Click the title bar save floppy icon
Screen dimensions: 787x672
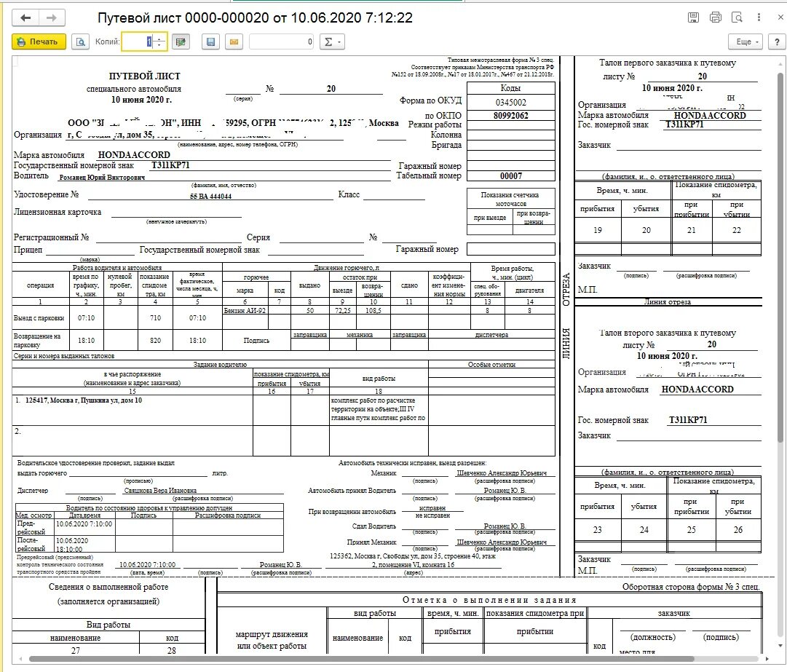pyautogui.click(x=693, y=17)
